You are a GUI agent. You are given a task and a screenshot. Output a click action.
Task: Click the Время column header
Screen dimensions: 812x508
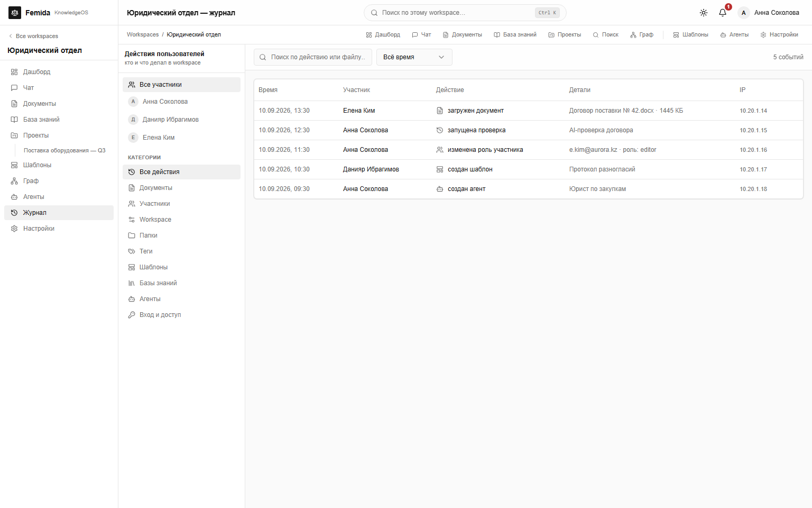[x=268, y=90]
